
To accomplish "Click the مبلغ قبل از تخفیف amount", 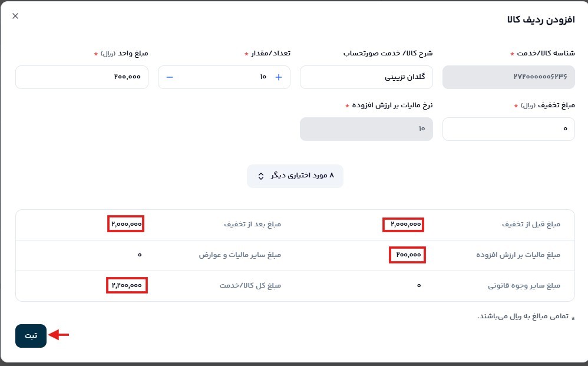I will tap(405, 225).
